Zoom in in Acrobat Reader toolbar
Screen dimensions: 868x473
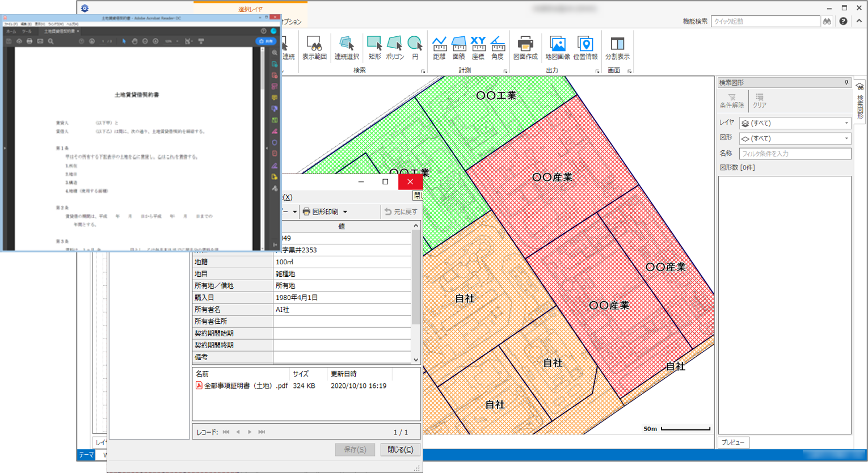[x=155, y=41]
